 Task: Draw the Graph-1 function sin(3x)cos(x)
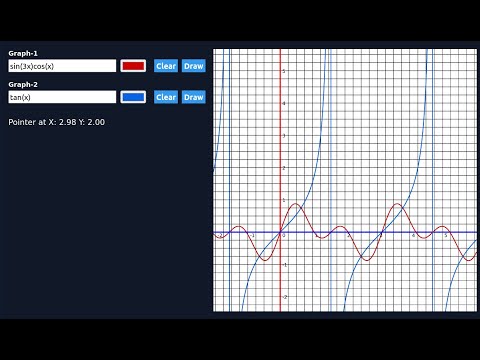pyautogui.click(x=194, y=66)
